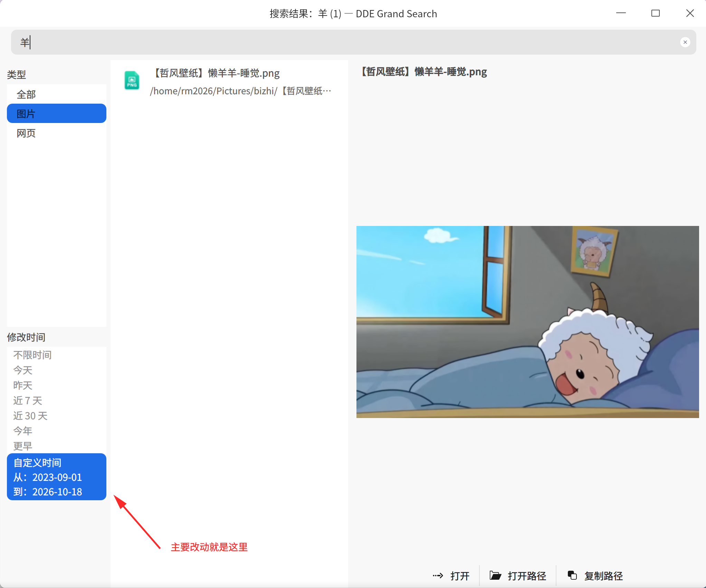The height and width of the screenshot is (588, 706).
Task: Click the 打开路径 button
Action: tap(518, 576)
